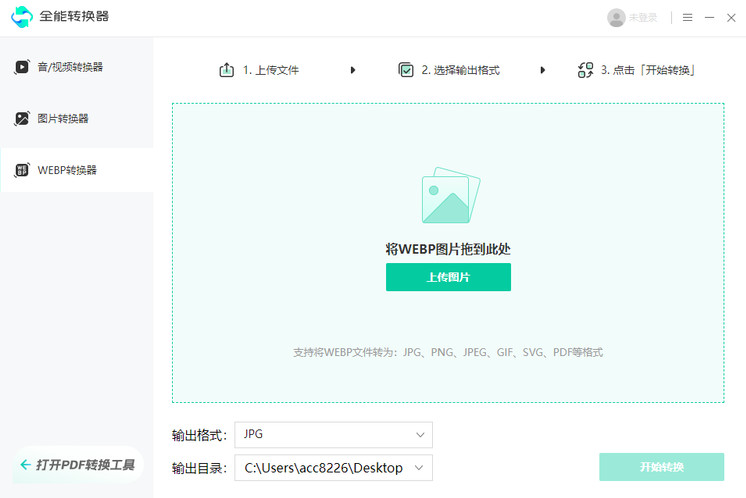Click the 未登录 login text
746x498 pixels.
point(643,18)
